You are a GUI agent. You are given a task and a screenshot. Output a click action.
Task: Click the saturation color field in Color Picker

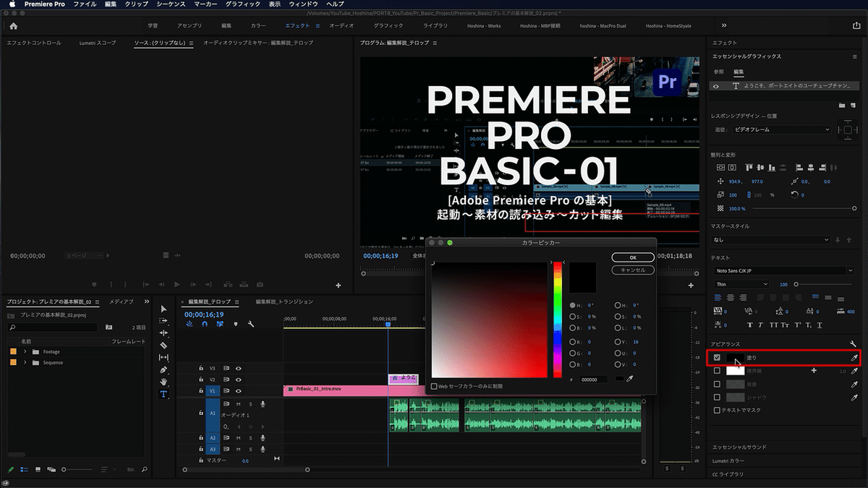pos(490,319)
